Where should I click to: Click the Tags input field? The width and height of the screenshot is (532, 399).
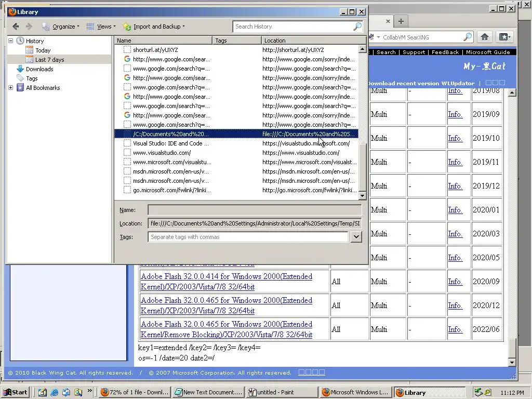248,237
